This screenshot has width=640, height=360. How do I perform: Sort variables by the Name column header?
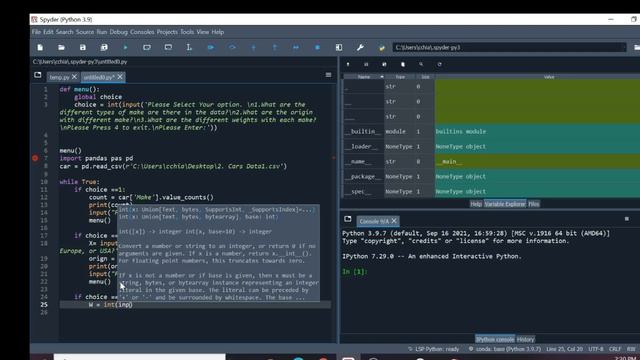click(364, 77)
